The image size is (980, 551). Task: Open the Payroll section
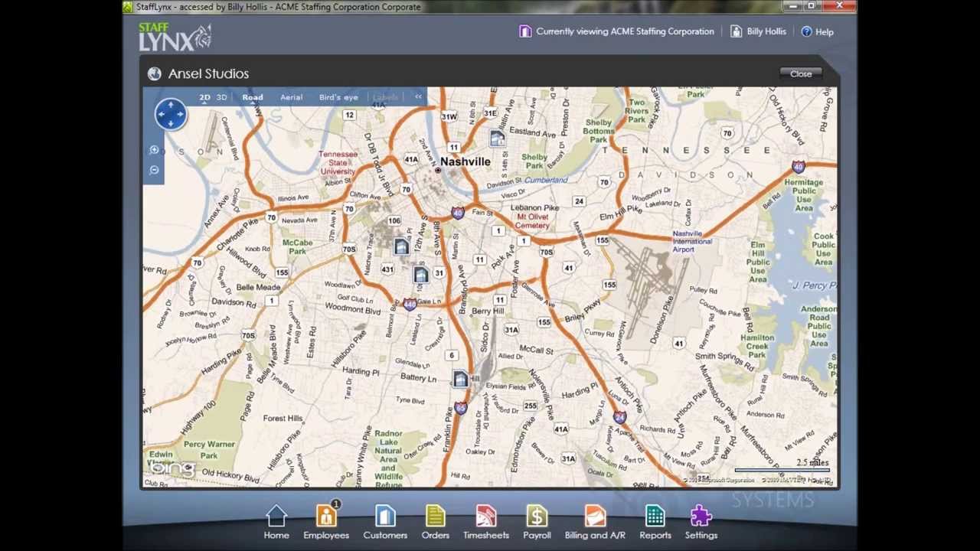tap(537, 523)
